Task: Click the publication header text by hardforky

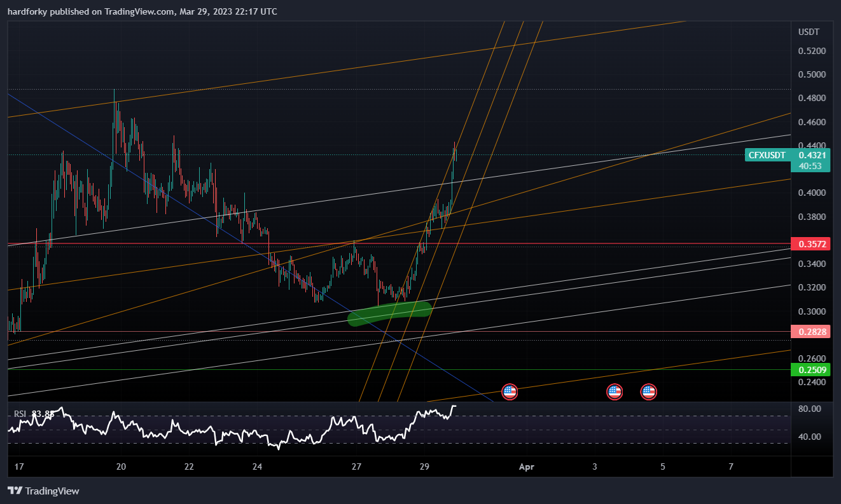Action: pyautogui.click(x=142, y=11)
